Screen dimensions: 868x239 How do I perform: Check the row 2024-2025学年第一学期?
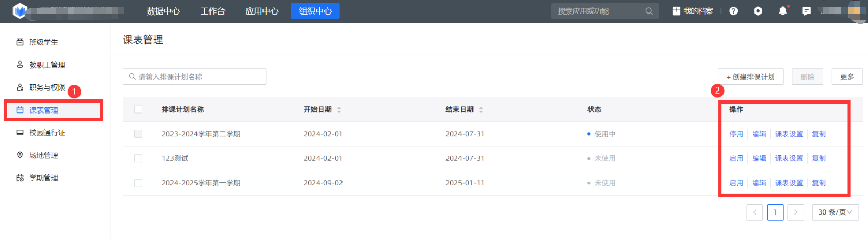point(138,183)
